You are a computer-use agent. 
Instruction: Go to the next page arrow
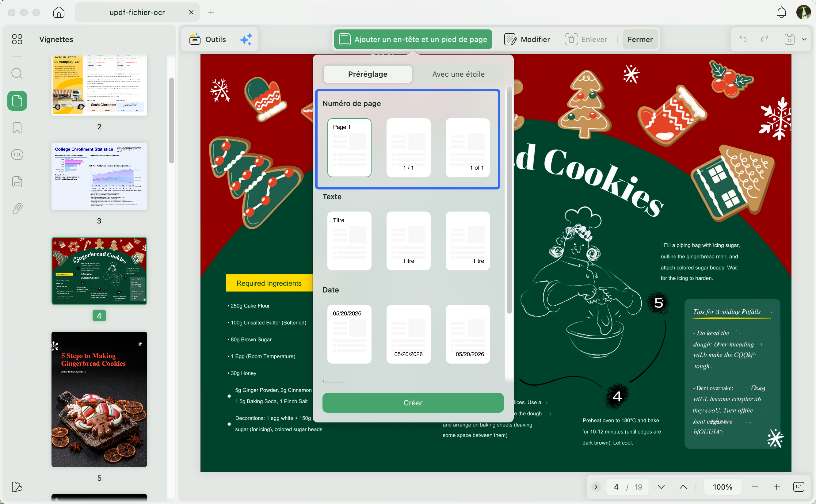661,487
